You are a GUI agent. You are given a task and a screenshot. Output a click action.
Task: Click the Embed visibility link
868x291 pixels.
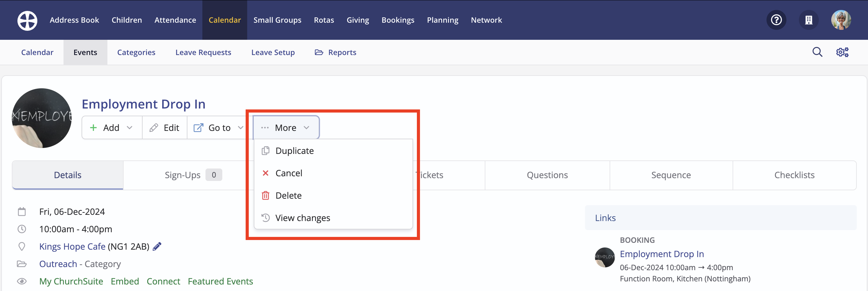(125, 281)
